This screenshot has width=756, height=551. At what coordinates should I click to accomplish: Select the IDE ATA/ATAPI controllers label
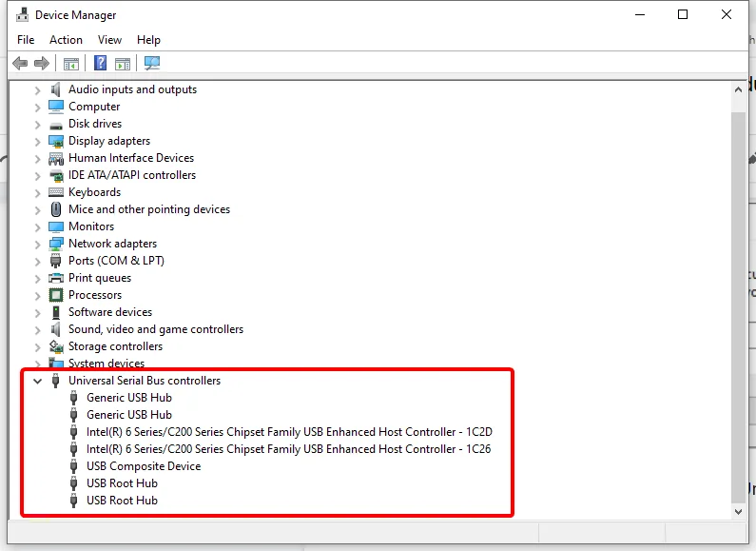pos(132,175)
